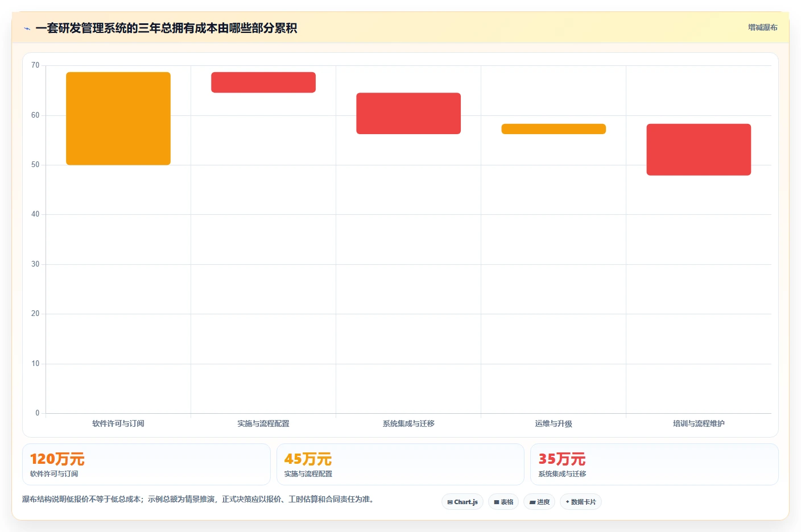Click the chart title about 三年总拥有成本
The height and width of the screenshot is (532, 801).
coord(166,28)
